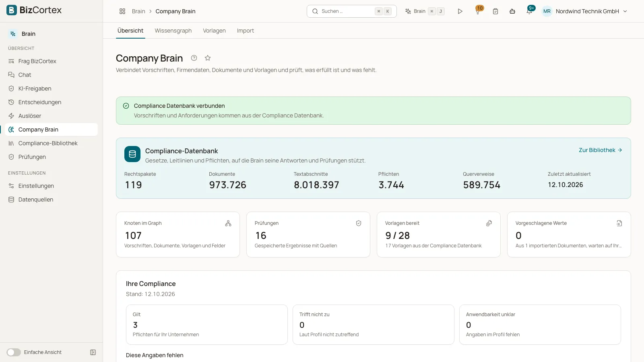644x362 pixels.
Task: Click the Querverweise value 589.754
Action: click(x=481, y=185)
